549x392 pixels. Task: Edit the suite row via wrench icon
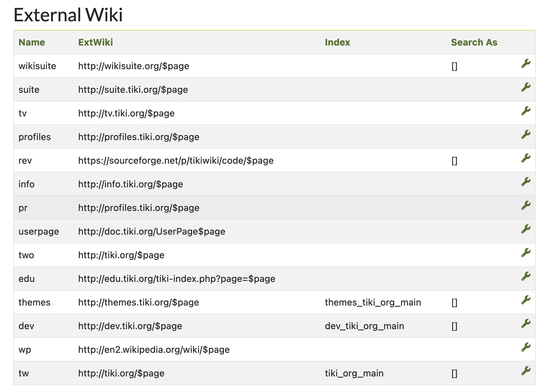(x=526, y=87)
